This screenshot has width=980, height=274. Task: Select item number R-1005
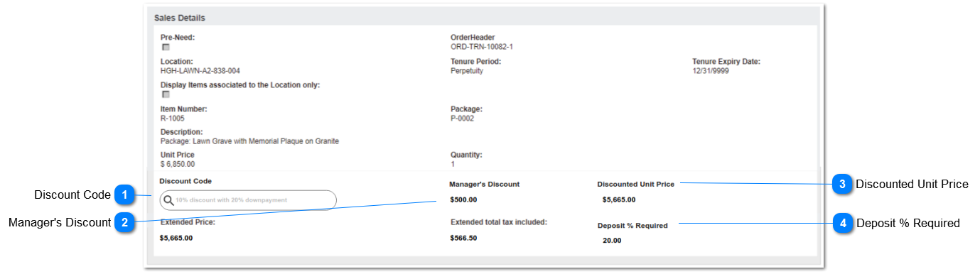(173, 119)
